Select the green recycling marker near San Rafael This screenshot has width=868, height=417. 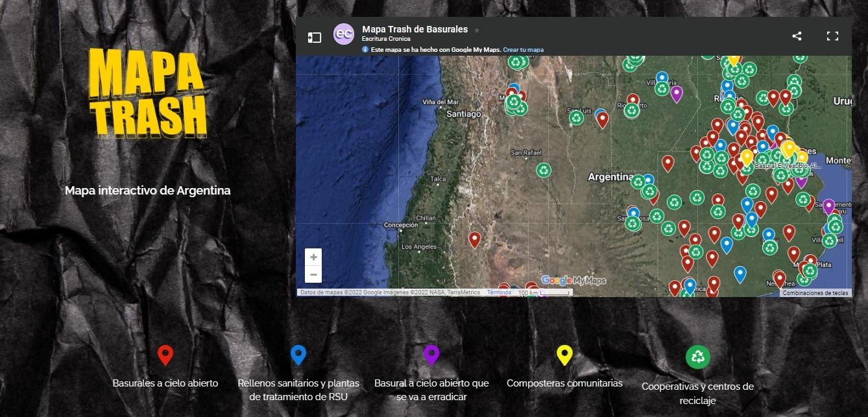(x=544, y=170)
